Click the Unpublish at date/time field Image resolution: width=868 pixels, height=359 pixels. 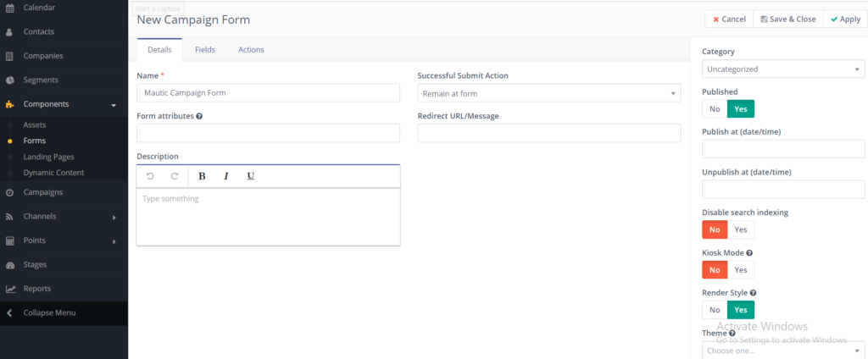[783, 189]
